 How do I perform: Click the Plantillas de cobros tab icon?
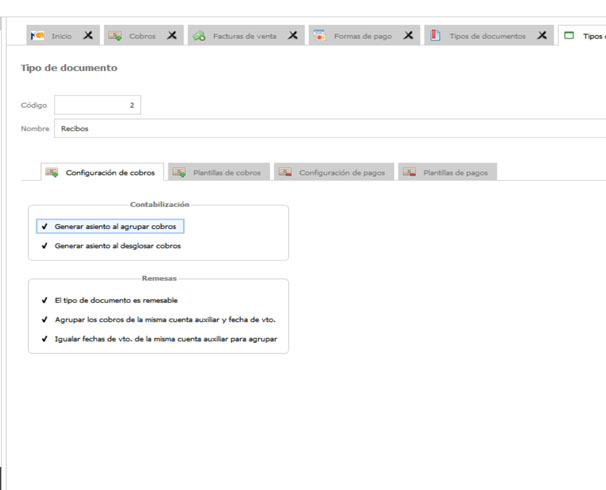(179, 172)
